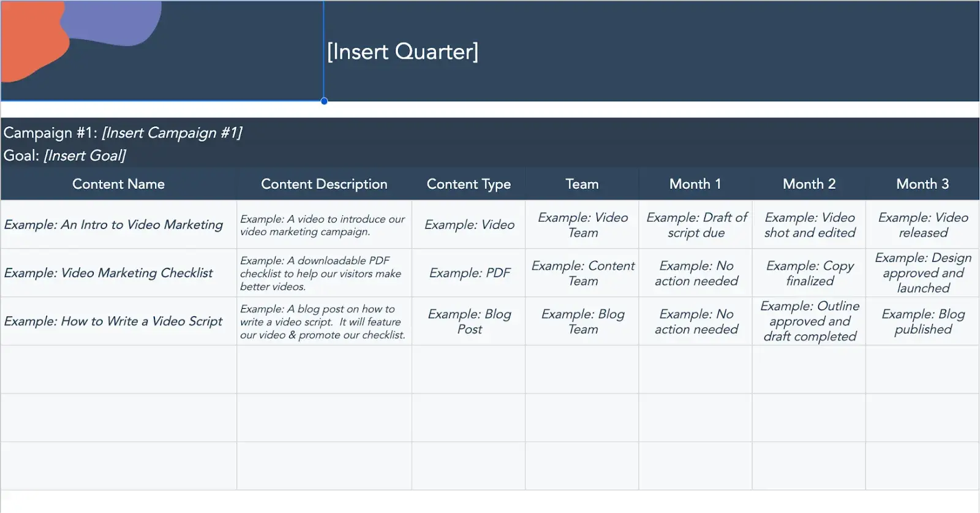The height and width of the screenshot is (513, 980).
Task: Click the 'An Intro to Video Marketing' cell
Action: (114, 225)
